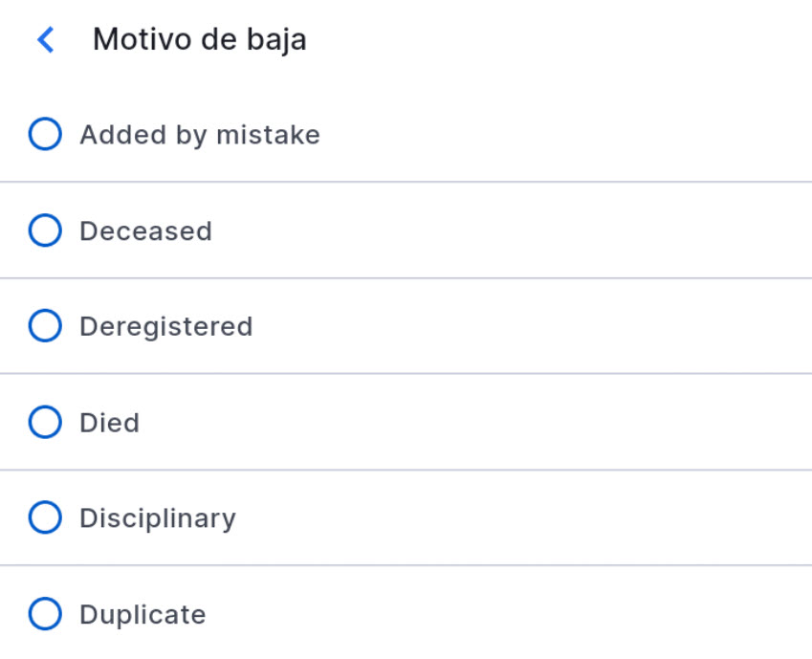Screen dimensions: 812x659
Task: Tap the 'Deregistered' label text
Action: (x=165, y=326)
